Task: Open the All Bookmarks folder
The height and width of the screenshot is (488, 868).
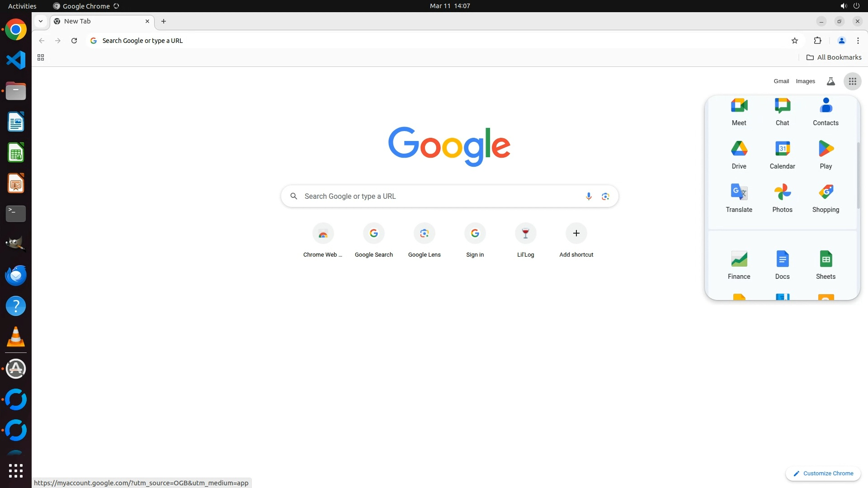Action: click(834, 57)
